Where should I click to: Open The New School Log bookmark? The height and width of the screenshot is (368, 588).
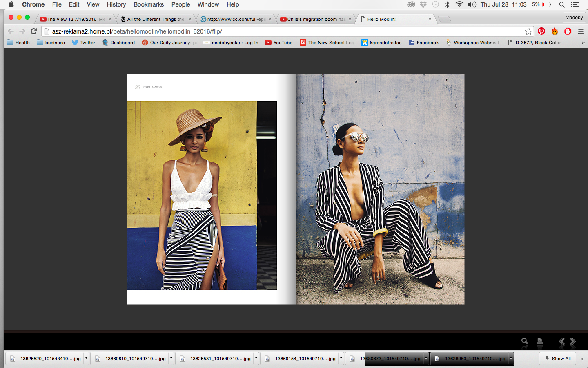pos(327,43)
